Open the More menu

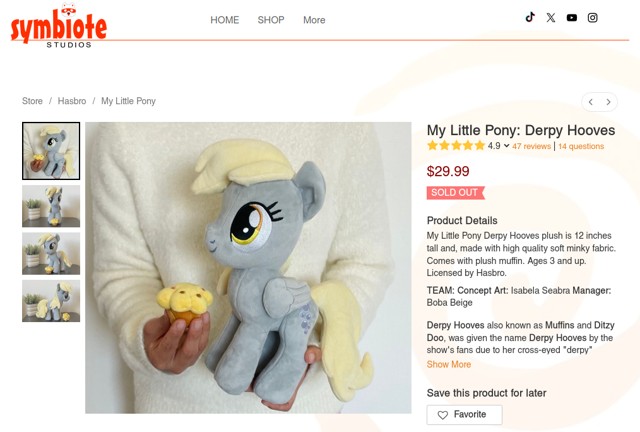point(314,20)
